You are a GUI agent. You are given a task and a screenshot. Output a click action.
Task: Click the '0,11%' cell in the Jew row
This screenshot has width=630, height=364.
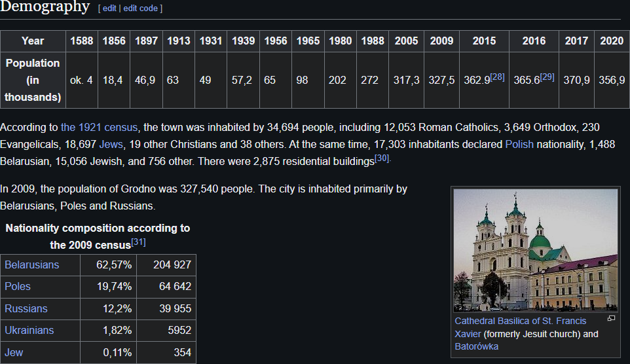[109, 352]
